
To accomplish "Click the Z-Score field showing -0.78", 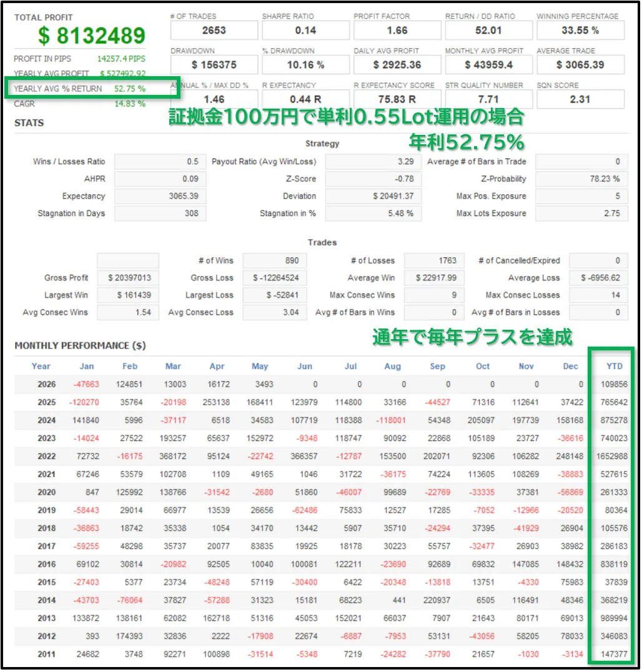I will pos(373,179).
